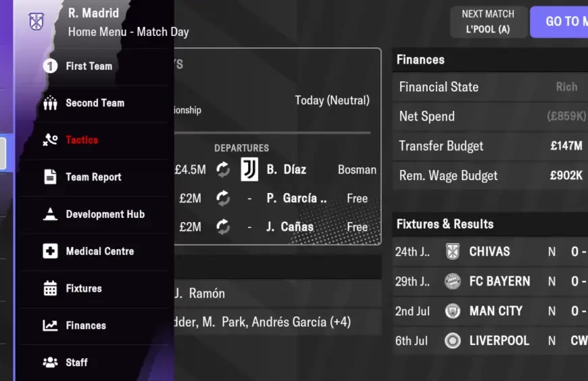This screenshot has width=588, height=381.
Task: Open the Transfer Budget £147M row
Action: pyautogui.click(x=491, y=145)
